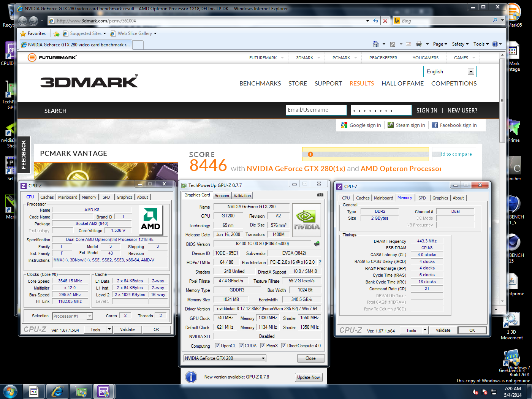Click the 3DMARK logo
Screen dimensions: 532x399
(89, 81)
